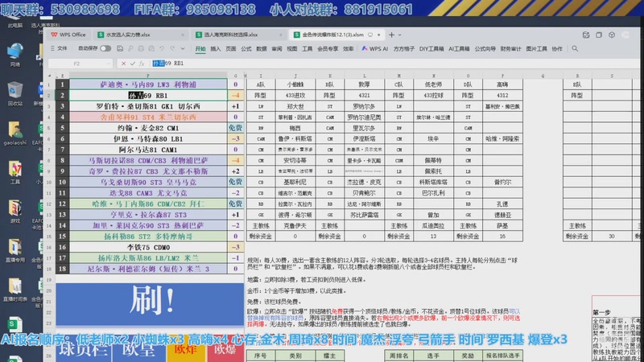644x362 pixels.
Task: Click the new tab plus icon
Action: [391, 35]
